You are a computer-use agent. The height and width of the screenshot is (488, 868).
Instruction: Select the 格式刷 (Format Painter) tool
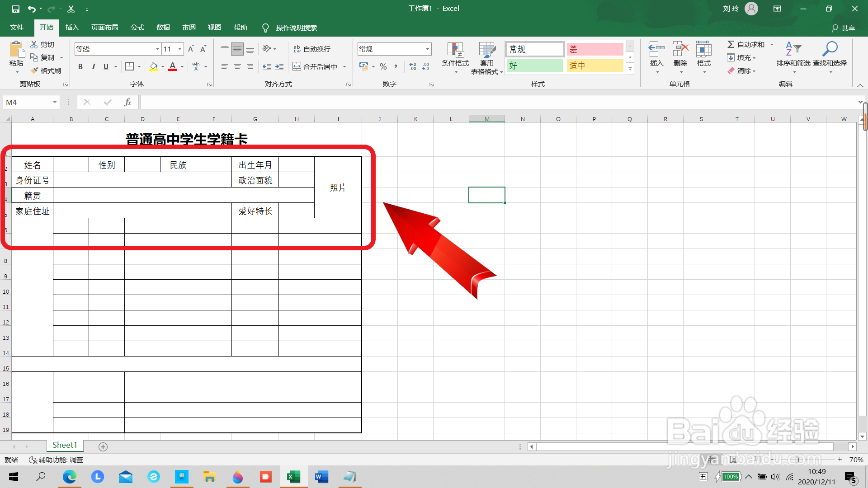(47, 70)
